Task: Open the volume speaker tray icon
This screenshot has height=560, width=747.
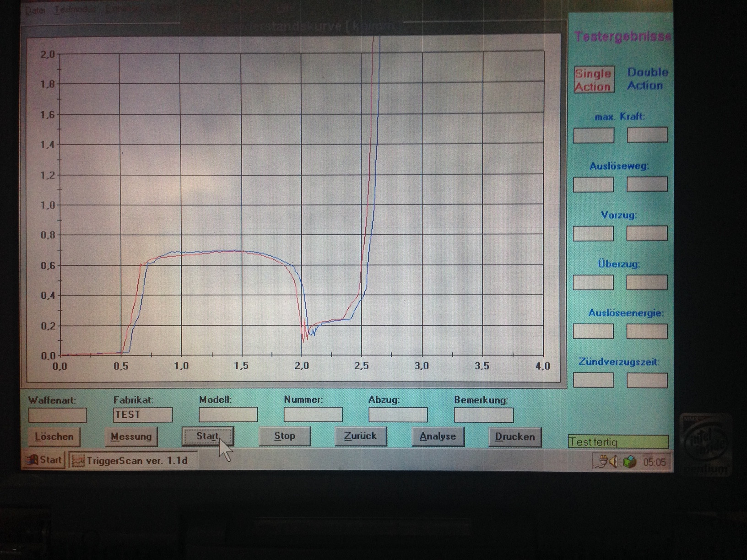Action: [614, 462]
